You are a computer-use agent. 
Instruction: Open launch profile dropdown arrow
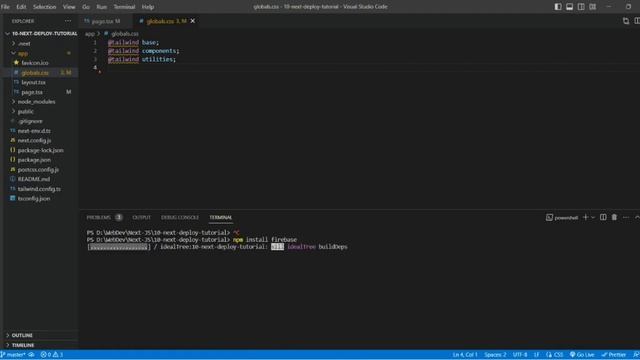(593, 218)
